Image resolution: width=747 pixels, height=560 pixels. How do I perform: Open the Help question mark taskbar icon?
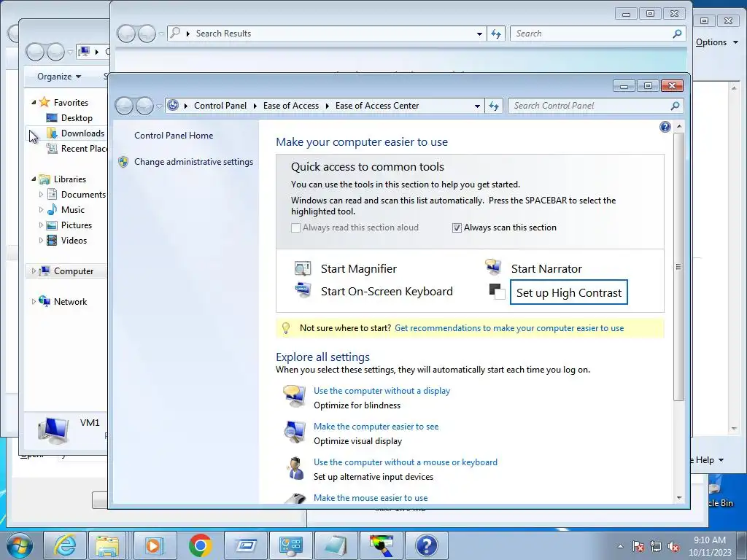pyautogui.click(x=427, y=545)
